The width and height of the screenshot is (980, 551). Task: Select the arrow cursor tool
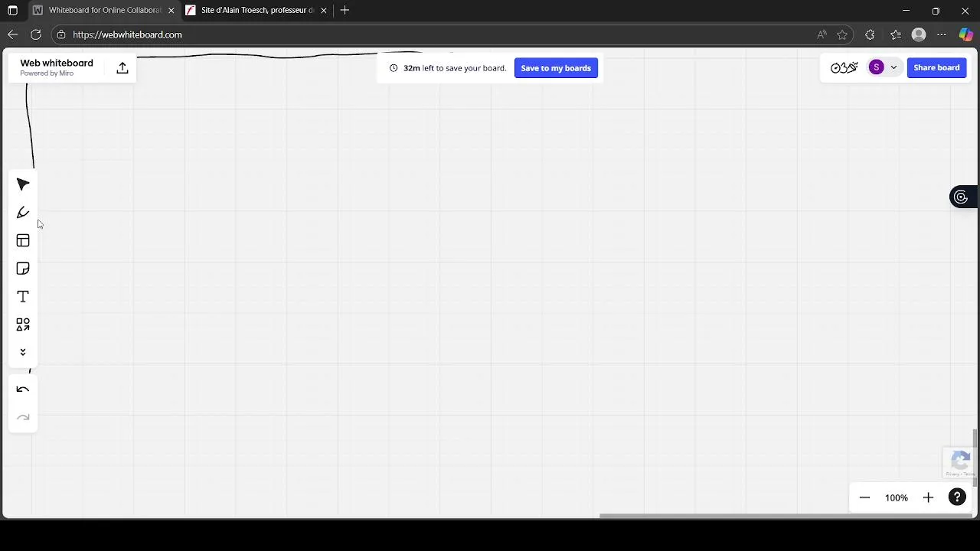pos(23,184)
